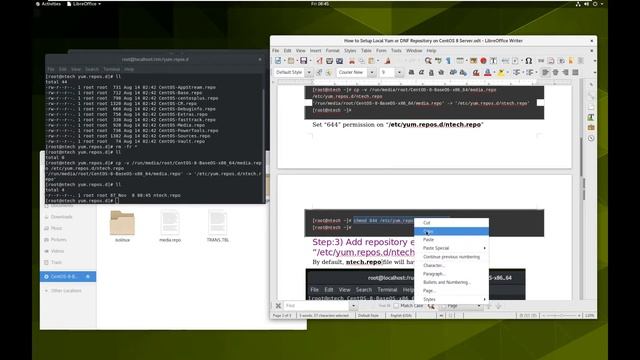Image resolution: width=640 pixels, height=360 pixels.
Task: Close the Find toolbar with X button
Action: (278, 306)
